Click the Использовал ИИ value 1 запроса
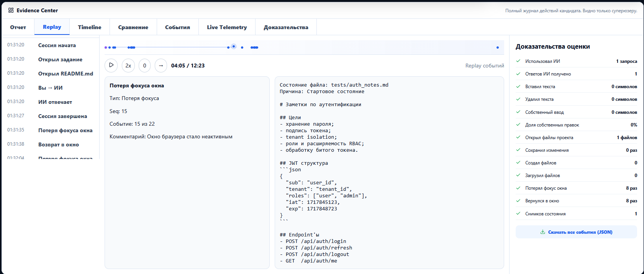This screenshot has width=644, height=274. (x=626, y=61)
